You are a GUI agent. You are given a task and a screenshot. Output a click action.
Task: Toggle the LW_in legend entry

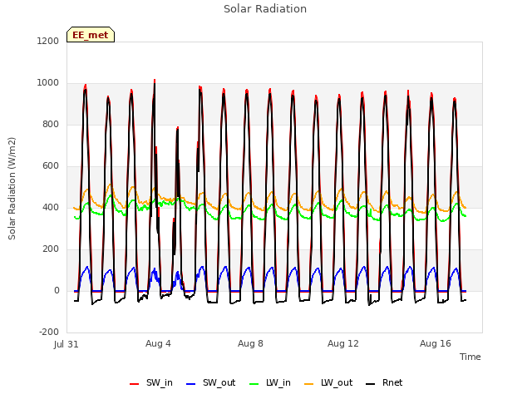(x=270, y=382)
